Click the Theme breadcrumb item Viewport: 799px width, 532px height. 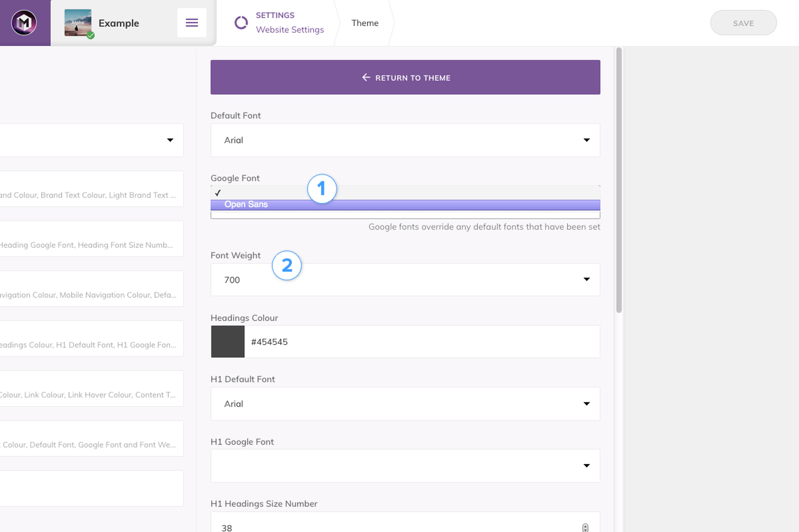click(x=365, y=23)
